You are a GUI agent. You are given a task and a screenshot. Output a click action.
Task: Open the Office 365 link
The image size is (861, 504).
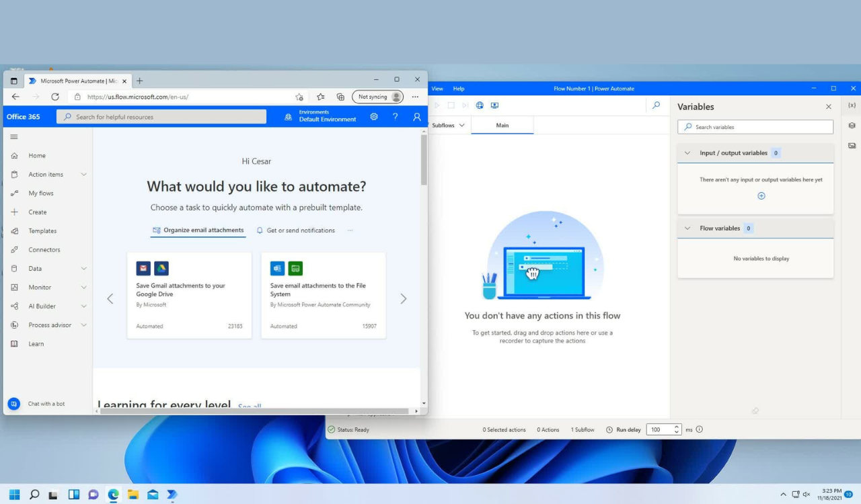tap(23, 116)
